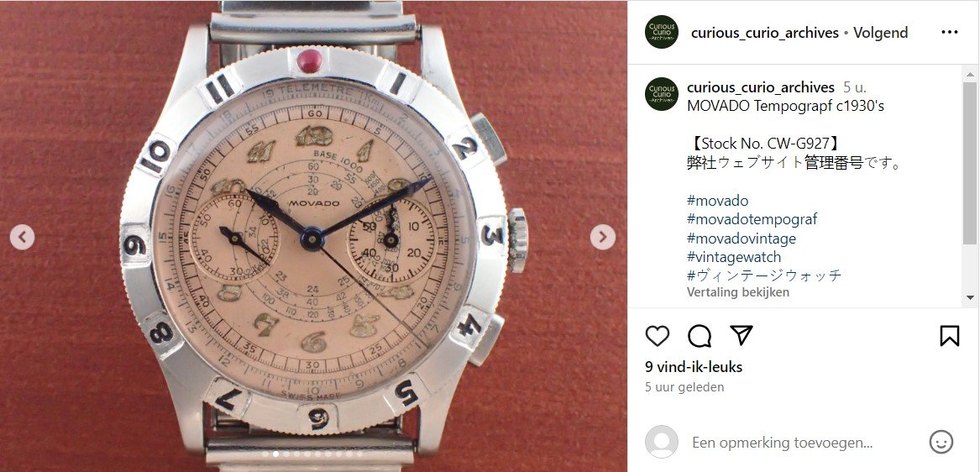The image size is (980, 472).
Task: View 9 vind-ik-leuks likes list
Action: point(694,367)
